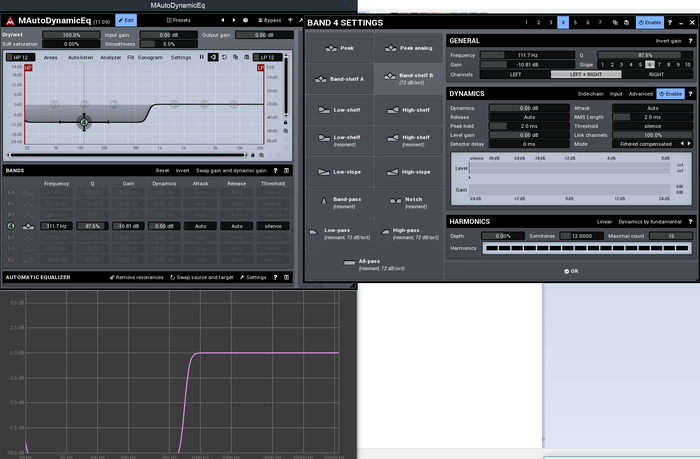Open help in the Bands panel header
This screenshot has width=700, height=459.
pos(275,171)
